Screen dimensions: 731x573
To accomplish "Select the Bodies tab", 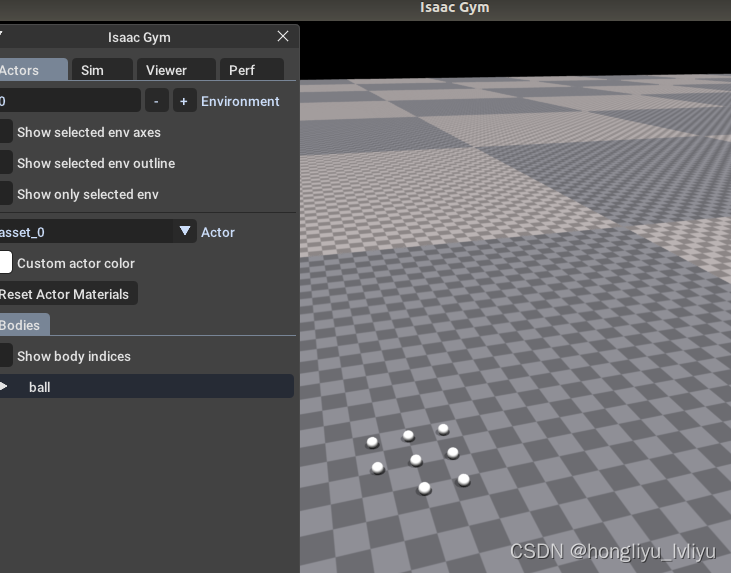I will [x=23, y=324].
